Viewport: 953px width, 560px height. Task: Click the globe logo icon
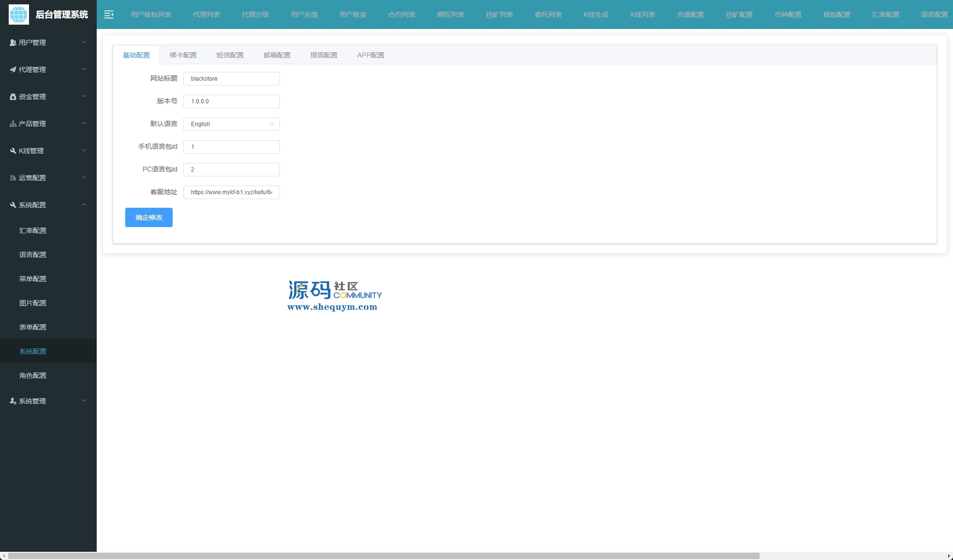click(x=19, y=14)
